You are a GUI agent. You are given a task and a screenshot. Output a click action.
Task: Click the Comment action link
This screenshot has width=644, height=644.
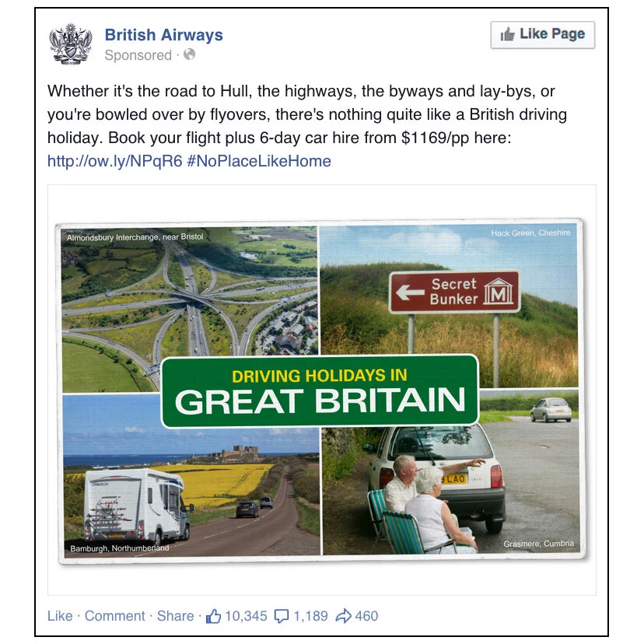pos(115,616)
